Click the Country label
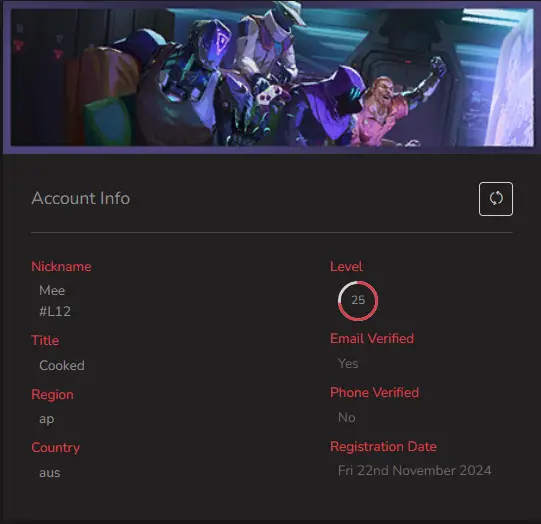The width and height of the screenshot is (541, 524). click(x=56, y=448)
